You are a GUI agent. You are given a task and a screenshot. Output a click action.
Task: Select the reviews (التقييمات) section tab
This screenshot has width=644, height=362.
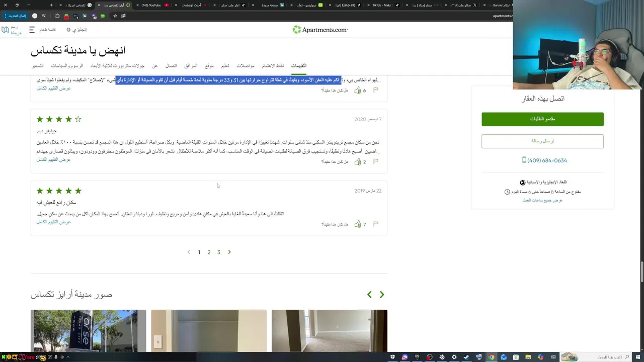299,66
